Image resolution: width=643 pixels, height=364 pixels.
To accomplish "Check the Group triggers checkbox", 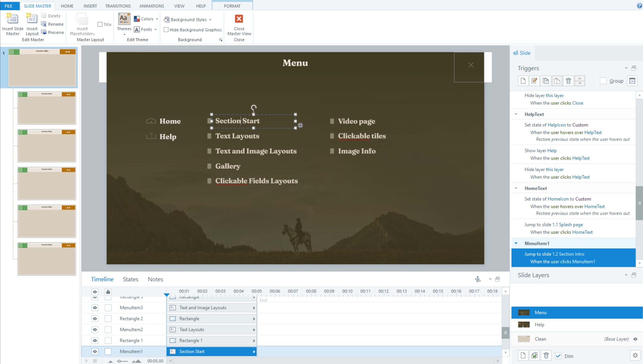I will 603,81.
